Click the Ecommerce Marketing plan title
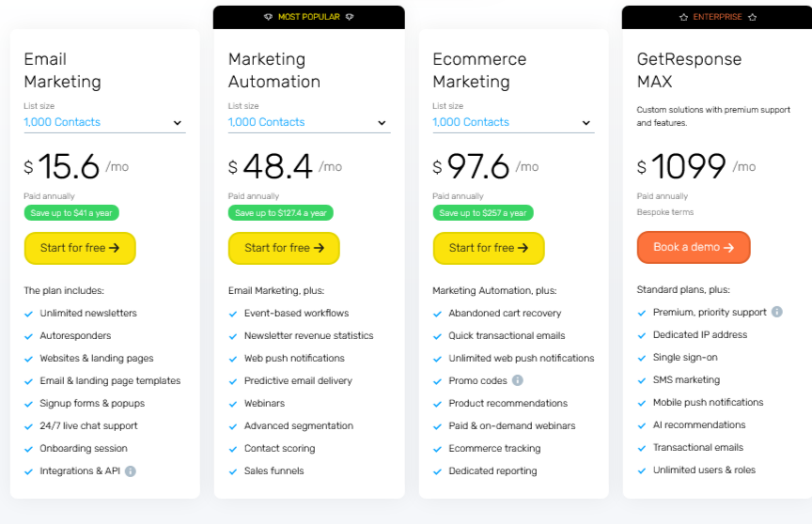 coord(479,70)
